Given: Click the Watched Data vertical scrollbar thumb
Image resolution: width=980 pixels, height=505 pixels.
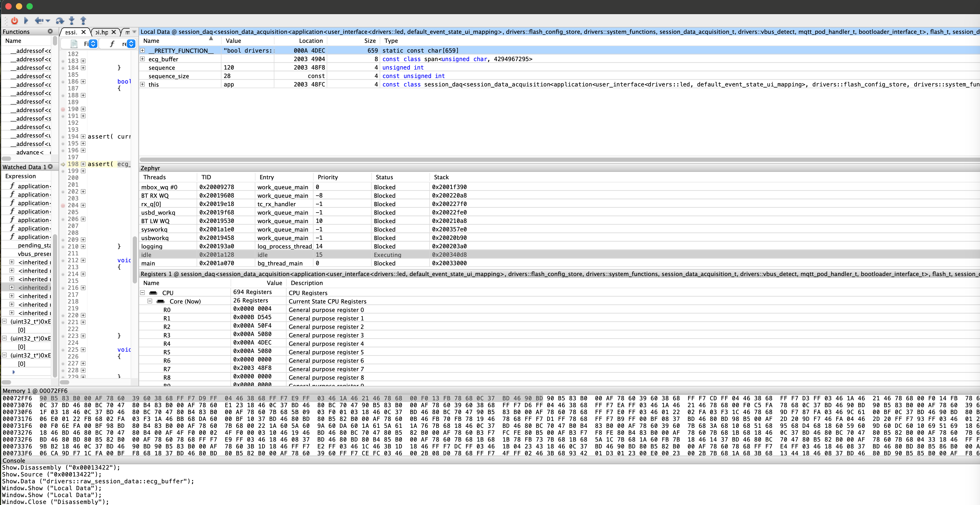Looking at the screenshot, I should click(x=55, y=305).
